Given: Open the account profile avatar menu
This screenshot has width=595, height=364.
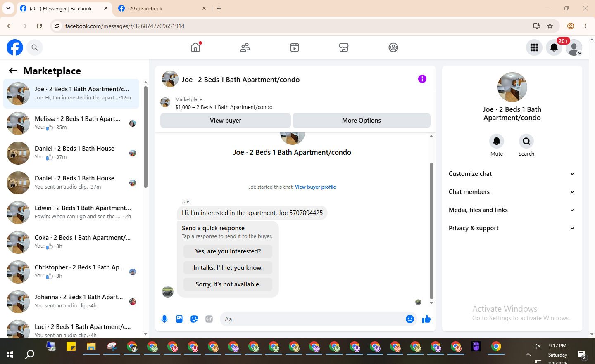Looking at the screenshot, I should point(574,47).
